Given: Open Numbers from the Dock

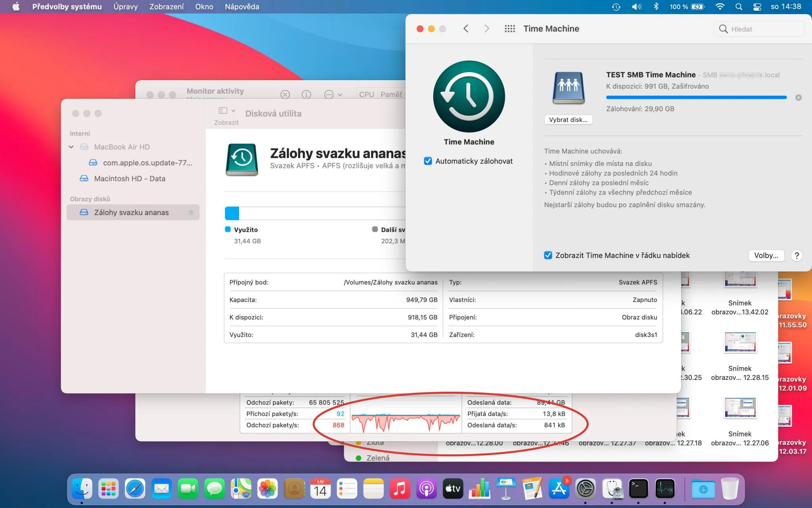Looking at the screenshot, I should pos(479,489).
